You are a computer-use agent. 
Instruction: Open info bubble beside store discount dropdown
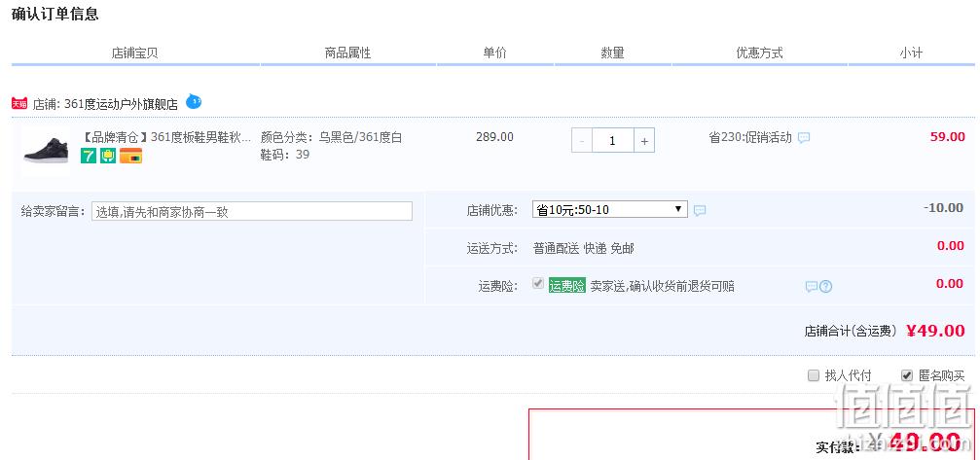700,211
